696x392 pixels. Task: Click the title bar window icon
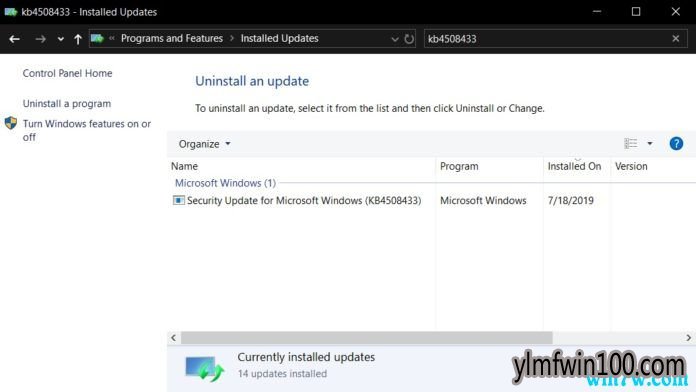pos(11,12)
